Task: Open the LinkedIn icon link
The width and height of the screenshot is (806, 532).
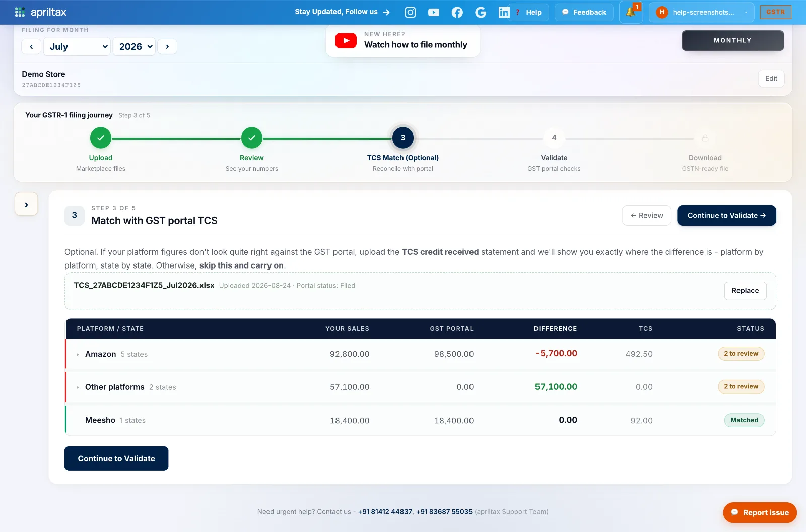Action: pos(504,12)
